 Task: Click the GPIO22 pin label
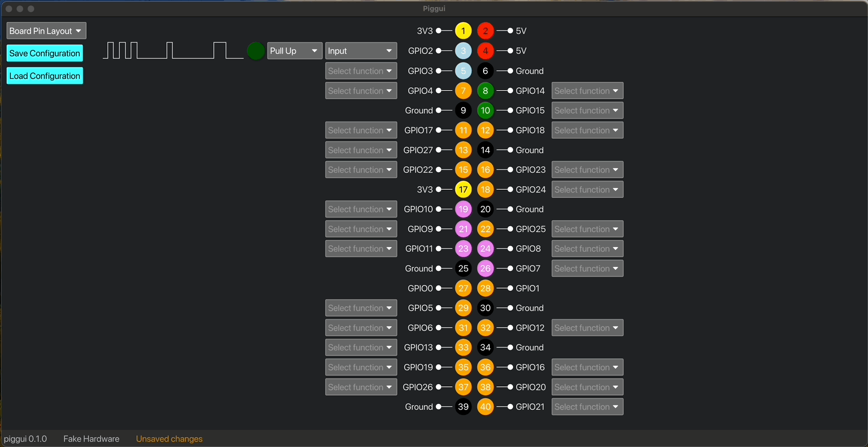418,169
